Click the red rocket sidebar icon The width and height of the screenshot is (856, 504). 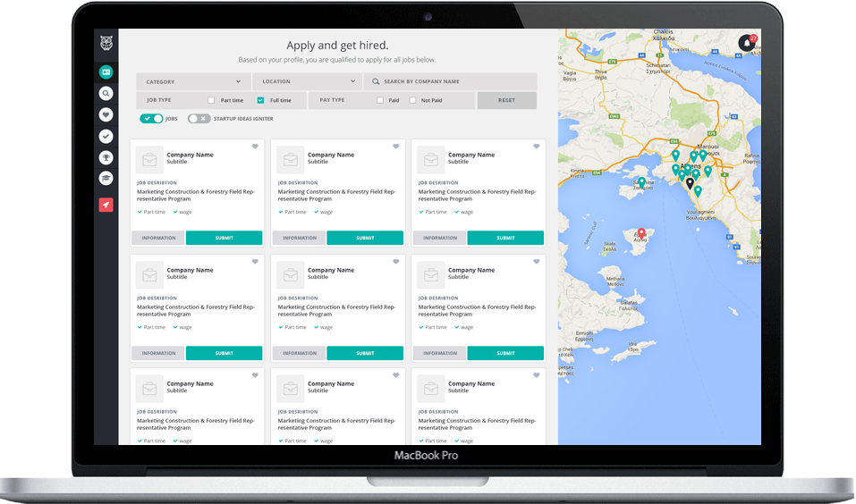(106, 205)
